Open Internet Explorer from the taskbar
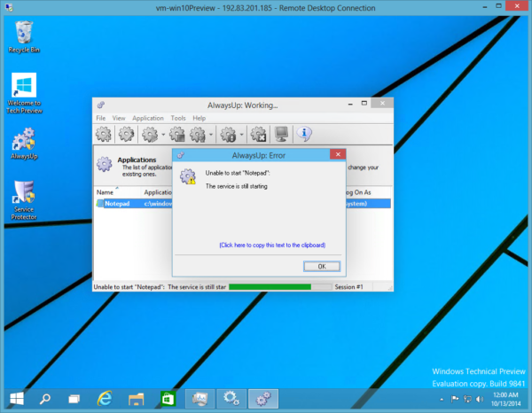This screenshot has height=413, width=532. [105, 398]
